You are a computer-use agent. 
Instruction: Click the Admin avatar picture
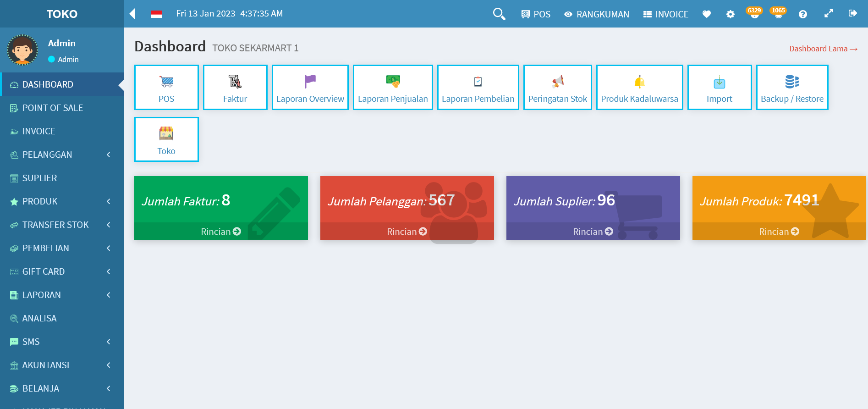point(22,50)
